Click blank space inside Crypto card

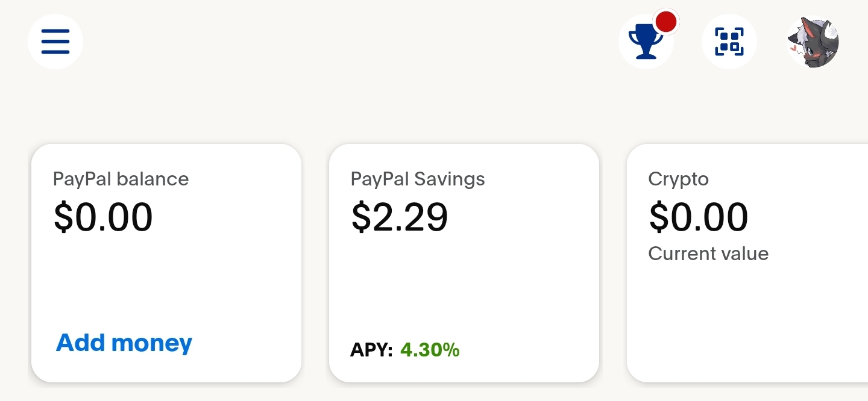(x=747, y=319)
